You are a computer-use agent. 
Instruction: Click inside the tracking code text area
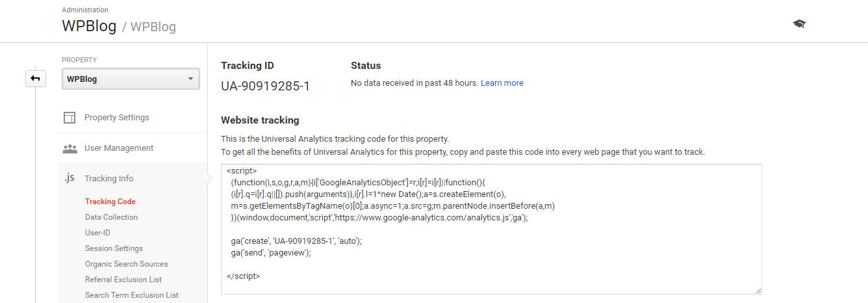491,229
